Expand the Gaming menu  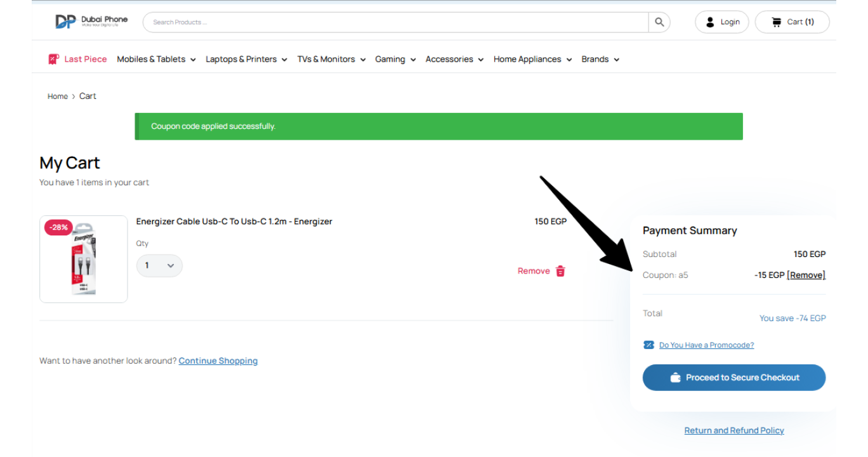395,59
